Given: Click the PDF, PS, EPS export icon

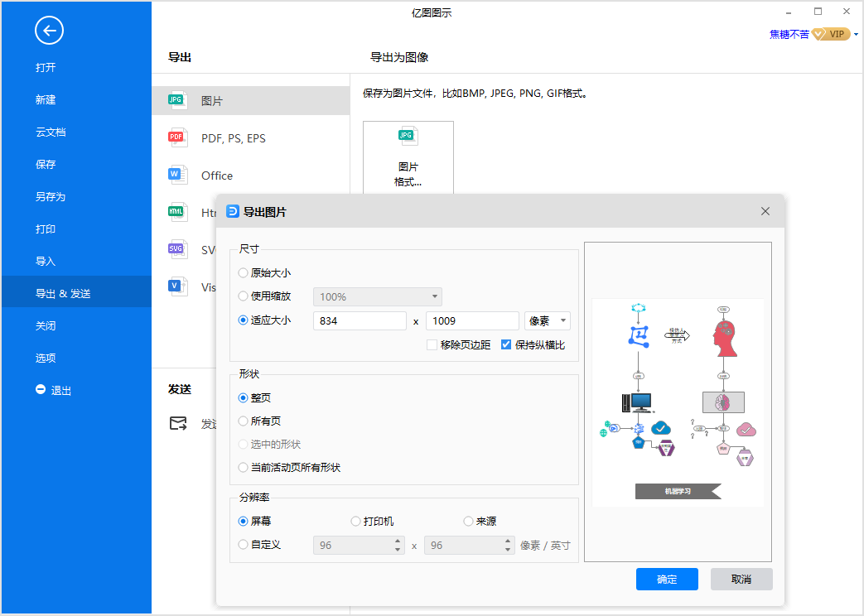Looking at the screenshot, I should point(176,137).
